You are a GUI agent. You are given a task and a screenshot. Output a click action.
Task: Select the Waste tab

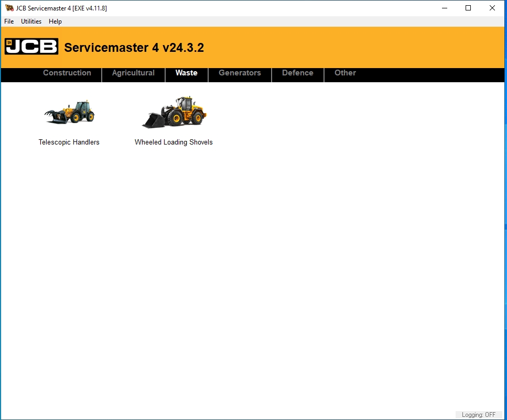(186, 73)
